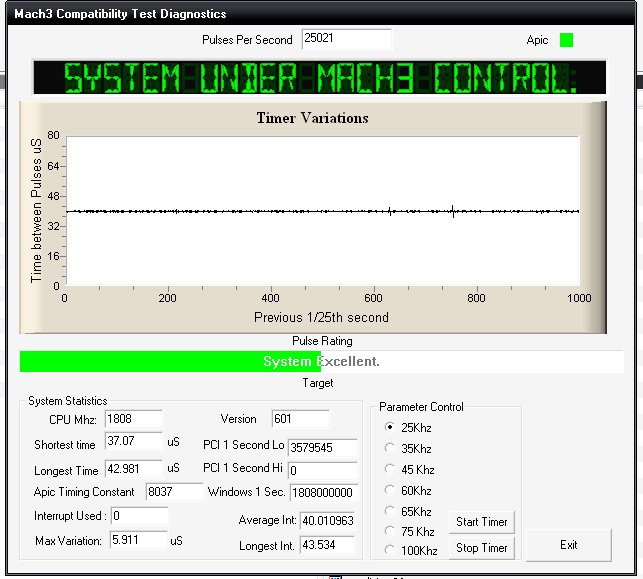Click the SYSTEM UNDER MACH3 CONTROL banner

pyautogui.click(x=319, y=77)
